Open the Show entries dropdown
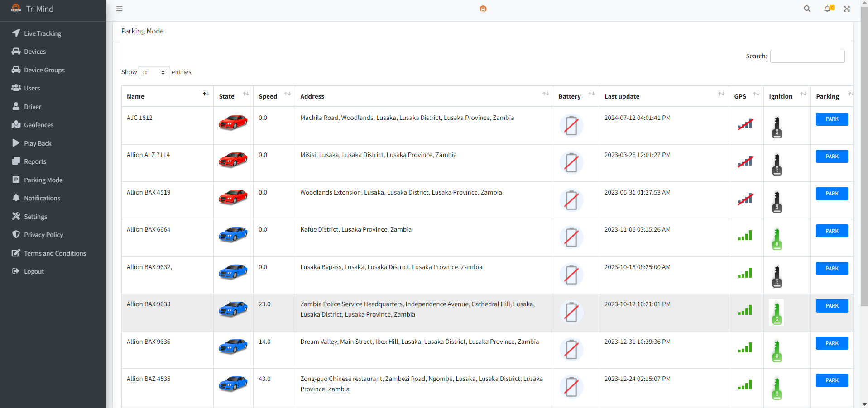868x408 pixels. click(x=153, y=72)
